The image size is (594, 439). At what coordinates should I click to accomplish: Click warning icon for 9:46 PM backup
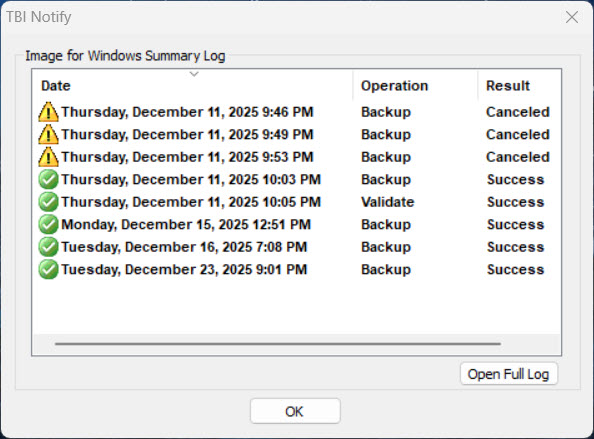48,112
